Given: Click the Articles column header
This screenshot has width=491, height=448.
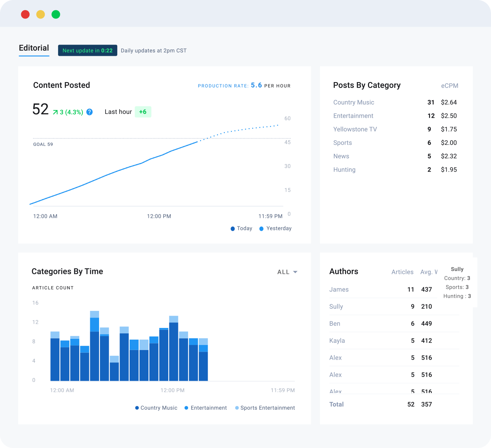Looking at the screenshot, I should (x=402, y=272).
